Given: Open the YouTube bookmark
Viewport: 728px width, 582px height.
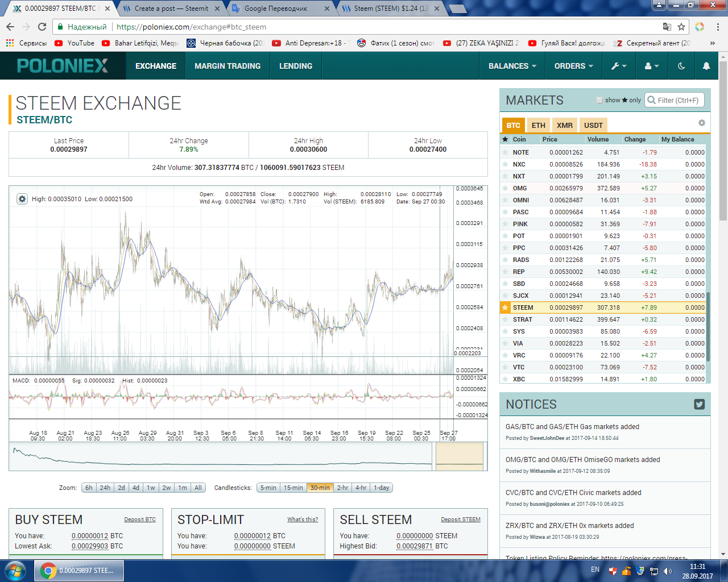Looking at the screenshot, I should point(75,43).
